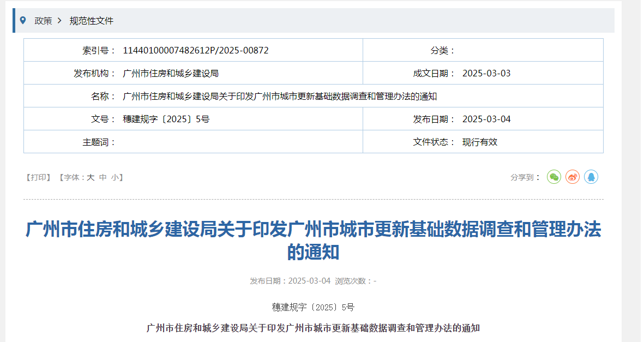Click the location pin breadcrumb icon
644x342 pixels.
tap(22, 20)
